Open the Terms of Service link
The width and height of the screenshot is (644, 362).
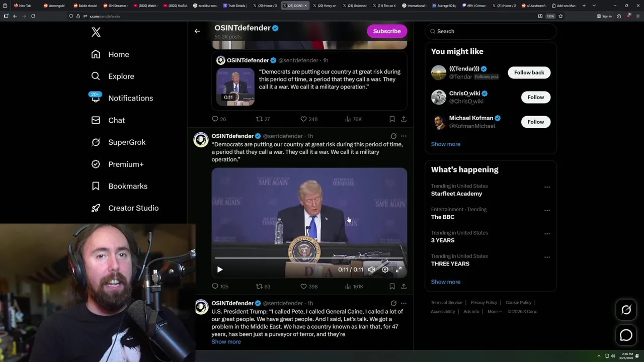pos(446,303)
